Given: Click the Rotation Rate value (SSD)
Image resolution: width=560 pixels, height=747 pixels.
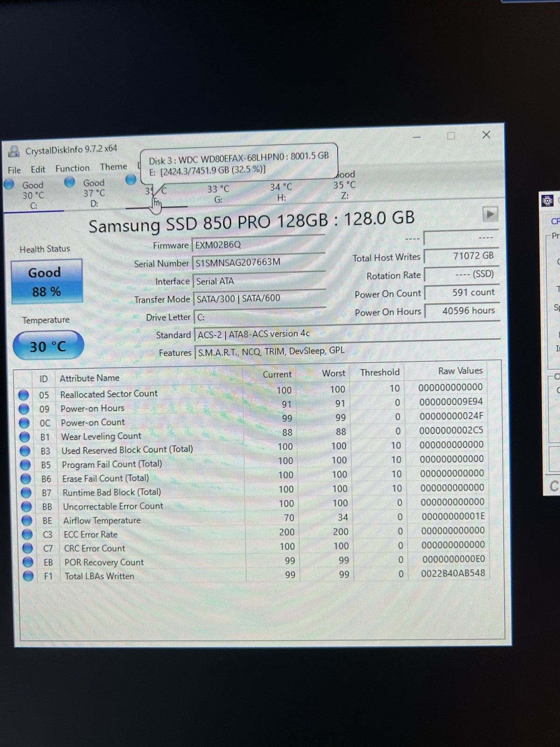Looking at the screenshot, I should pyautogui.click(x=462, y=274).
